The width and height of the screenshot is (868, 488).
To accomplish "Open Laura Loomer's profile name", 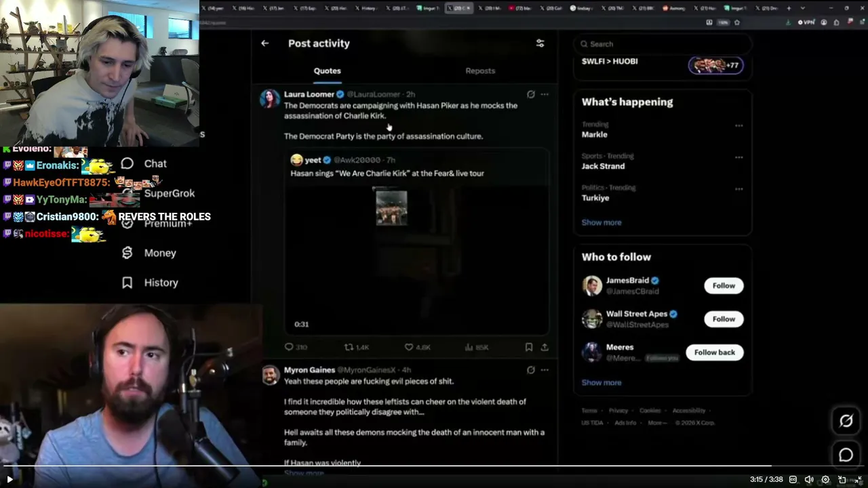I will pos(309,94).
